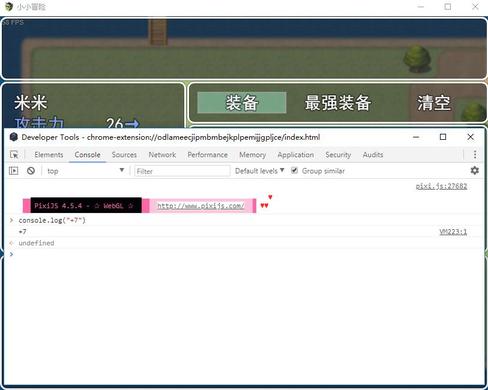
Task: Open console settings gear icon
Action: (x=475, y=171)
